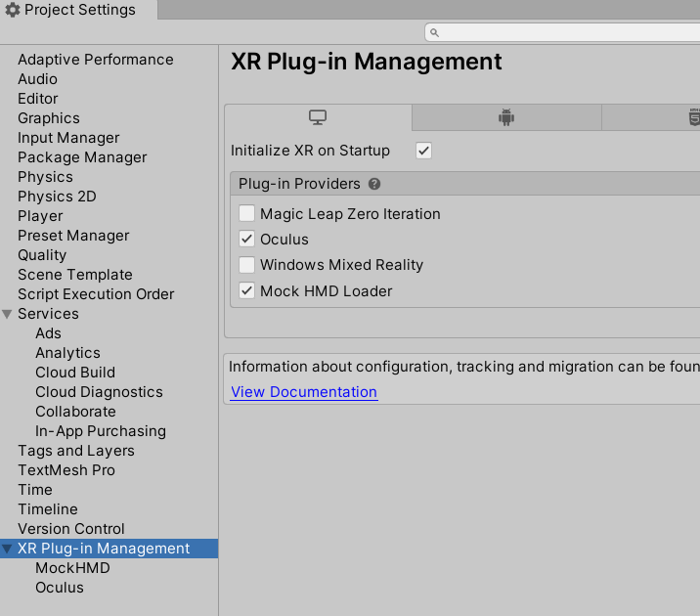Open In-App Purchasing under Services
The image size is (700, 616).
pos(101,431)
